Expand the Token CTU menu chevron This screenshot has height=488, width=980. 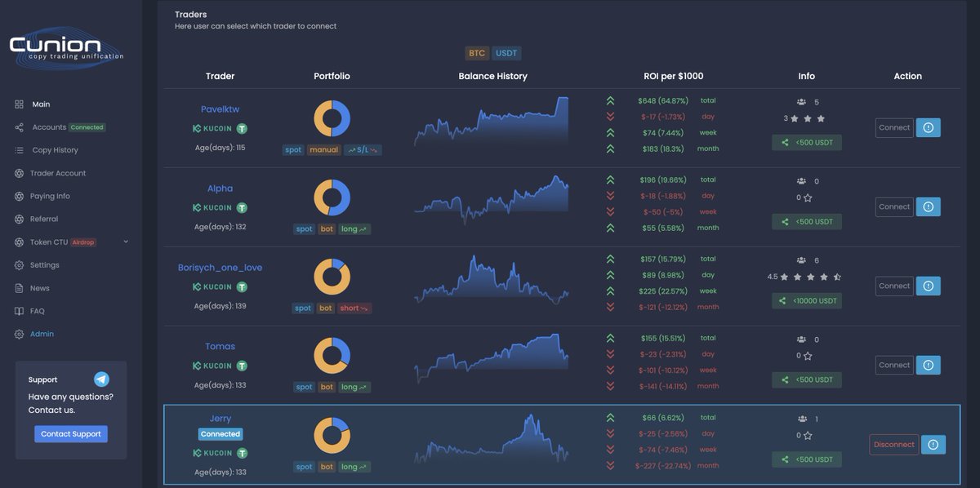126,242
